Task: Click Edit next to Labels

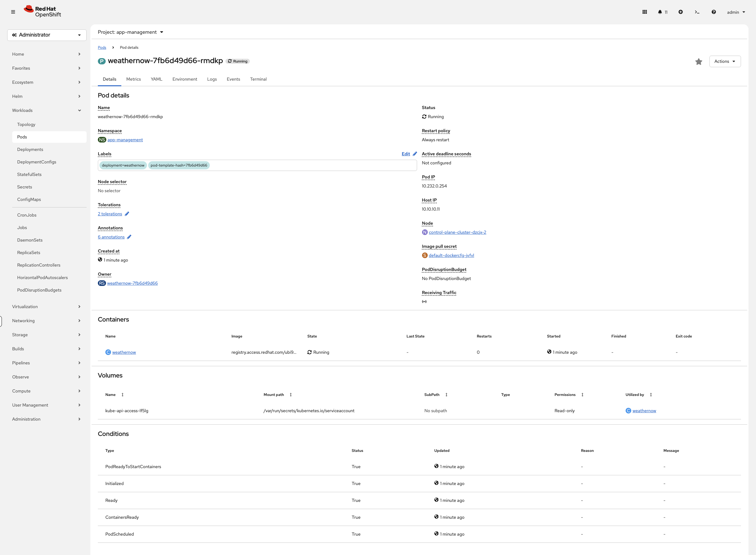Action: (x=406, y=153)
